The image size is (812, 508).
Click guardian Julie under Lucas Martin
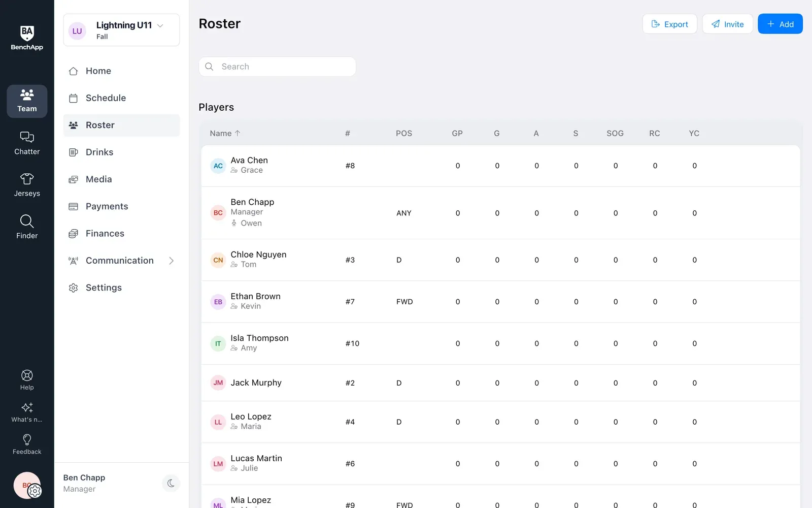pyautogui.click(x=249, y=468)
